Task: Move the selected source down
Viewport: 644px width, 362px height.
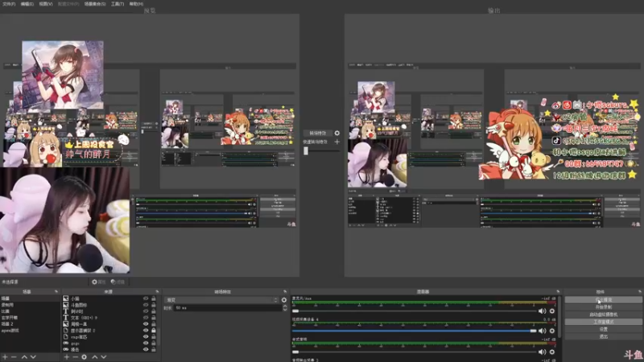Action: coord(104,357)
